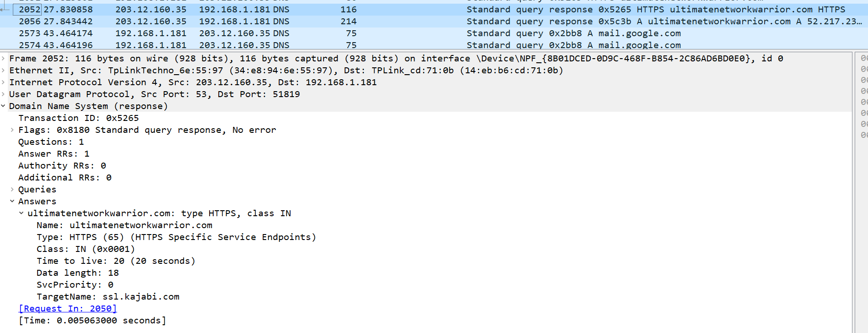Click the length value 214 of packet 2056
This screenshot has width=868, height=333.
coord(349,22)
